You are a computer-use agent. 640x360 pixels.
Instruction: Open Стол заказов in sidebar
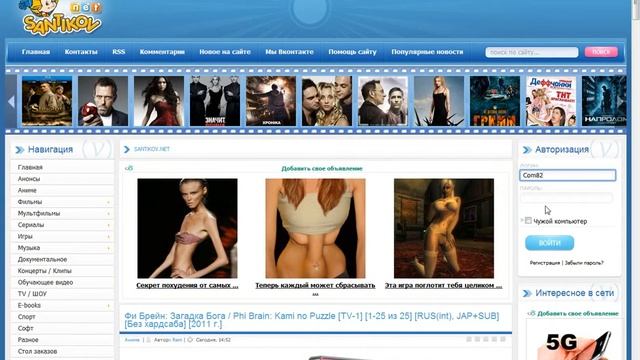point(37,351)
